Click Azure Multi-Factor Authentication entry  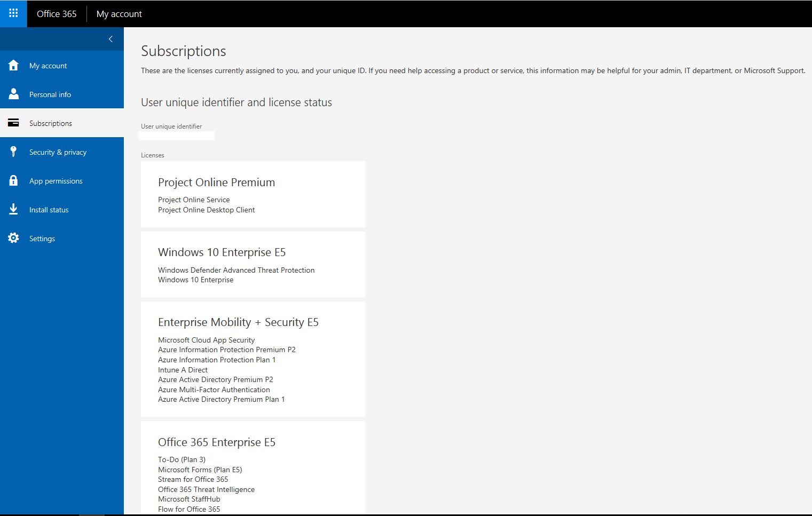[x=214, y=390]
